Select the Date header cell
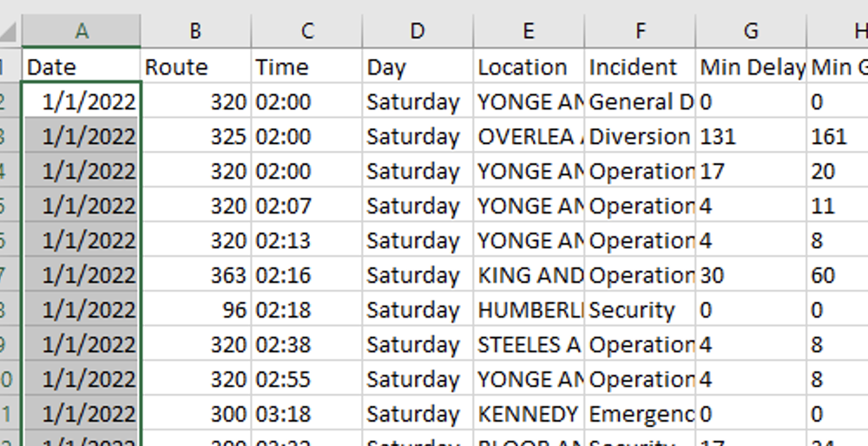The image size is (868, 446). [x=82, y=67]
